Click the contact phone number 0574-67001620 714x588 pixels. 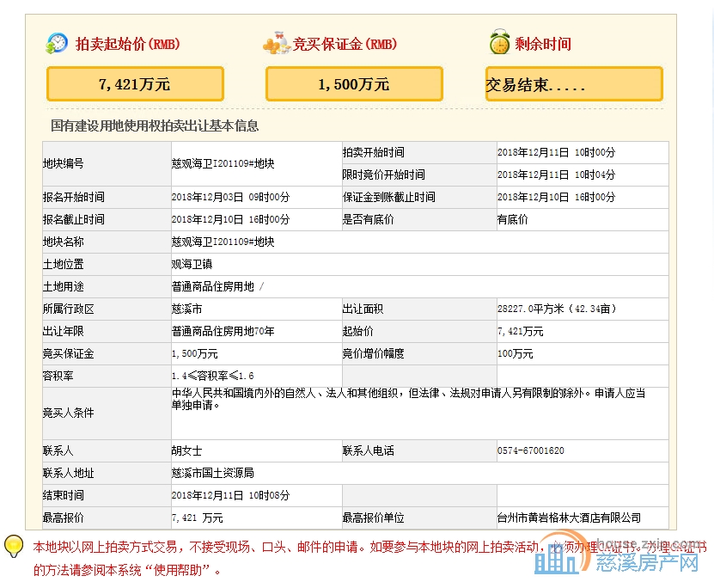[x=531, y=450]
